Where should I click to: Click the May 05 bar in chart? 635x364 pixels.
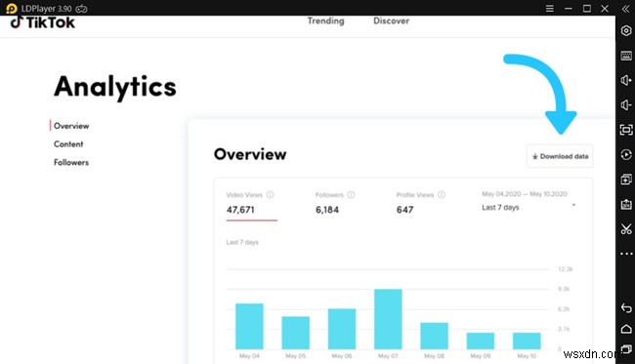point(296,333)
